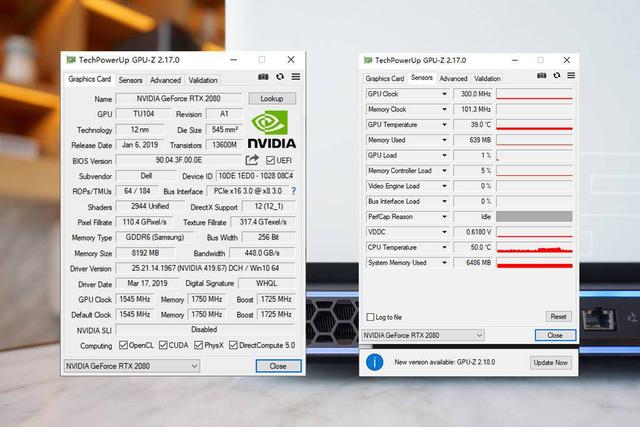Screen dimensions: 640x427
Task: Open Validation tab in Sensors window
Action: (487, 78)
